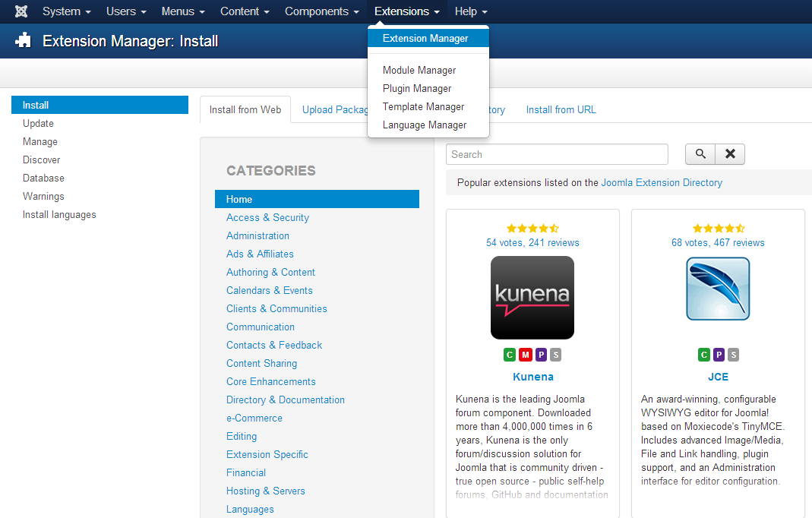Browse the Authoring & Content category
Screen dimensions: 812x518
(x=271, y=272)
